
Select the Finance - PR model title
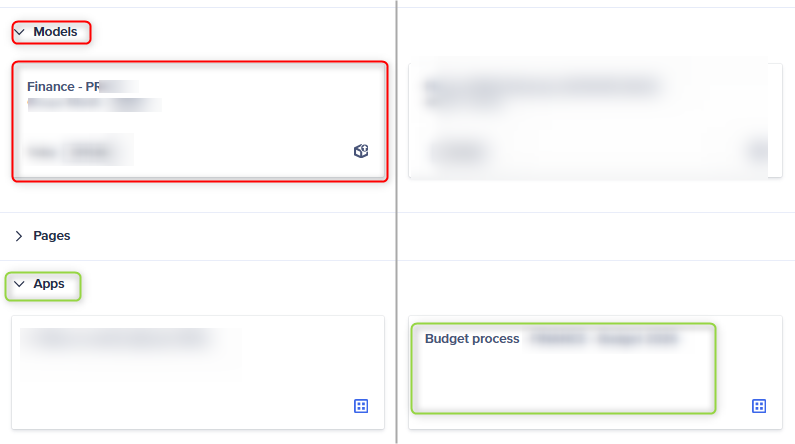[x=63, y=87]
